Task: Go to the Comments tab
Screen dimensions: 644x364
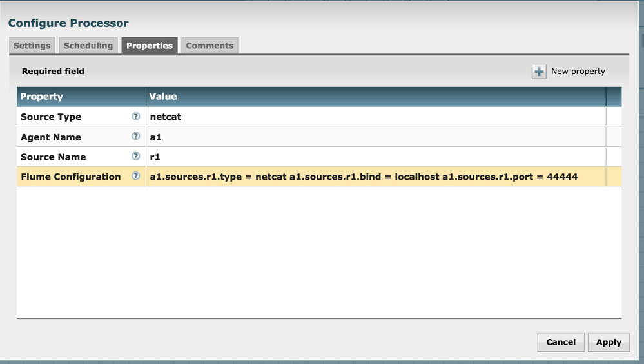Action: coord(210,46)
